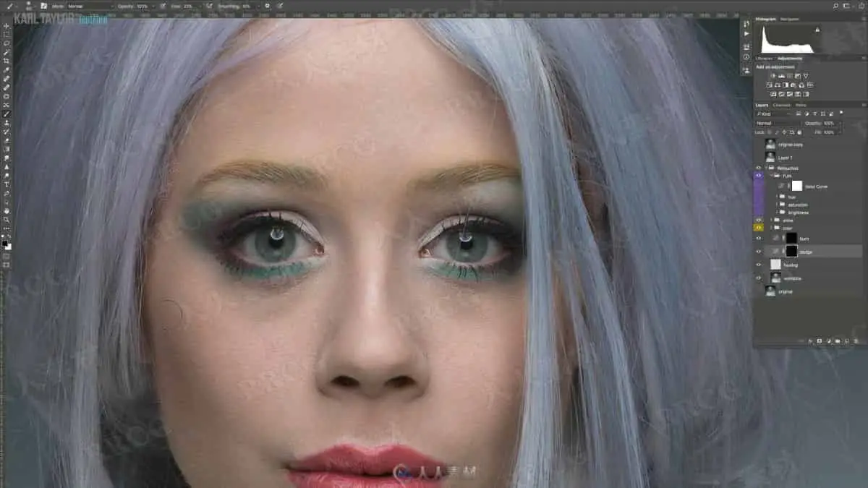The image size is (868, 488).
Task: Add a Black & White adjustment
Action: 785,85
